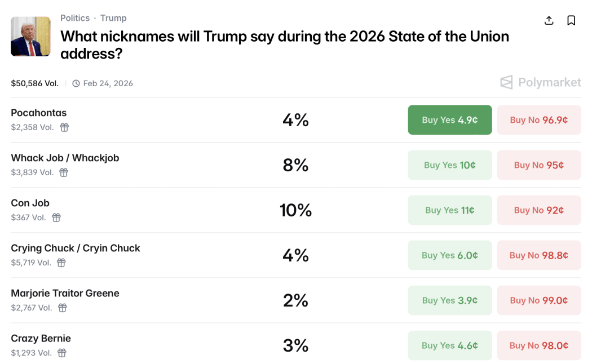Click the gift icon in the Whack Job row
592x364 pixels.
pyautogui.click(x=63, y=172)
